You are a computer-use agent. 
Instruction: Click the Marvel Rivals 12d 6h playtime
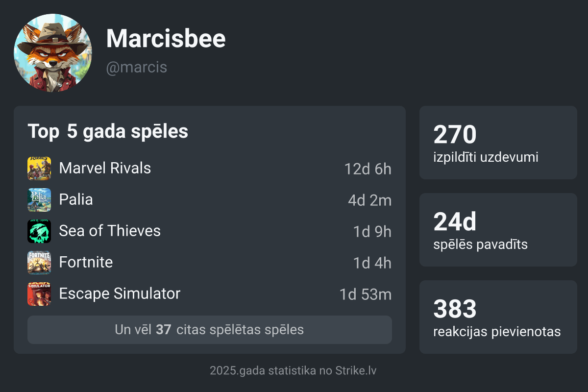(x=367, y=169)
